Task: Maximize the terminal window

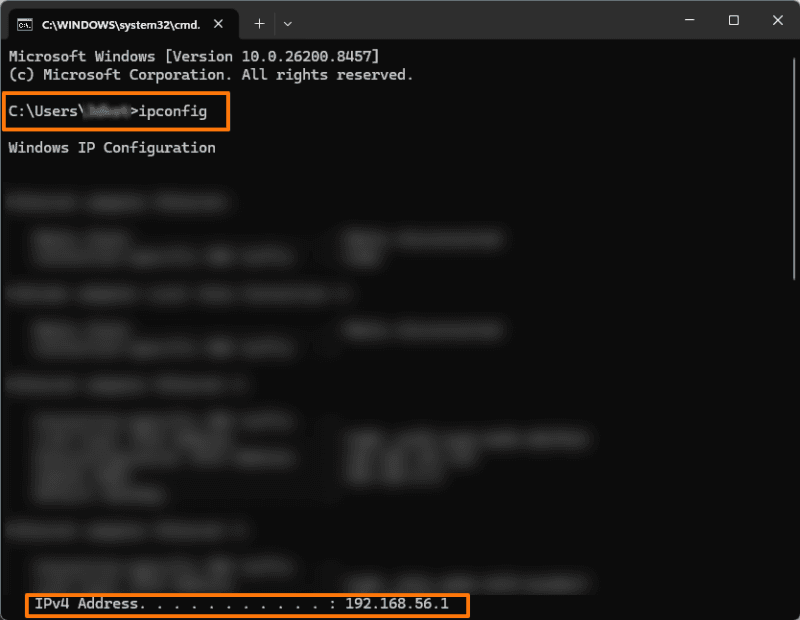Action: [x=734, y=20]
